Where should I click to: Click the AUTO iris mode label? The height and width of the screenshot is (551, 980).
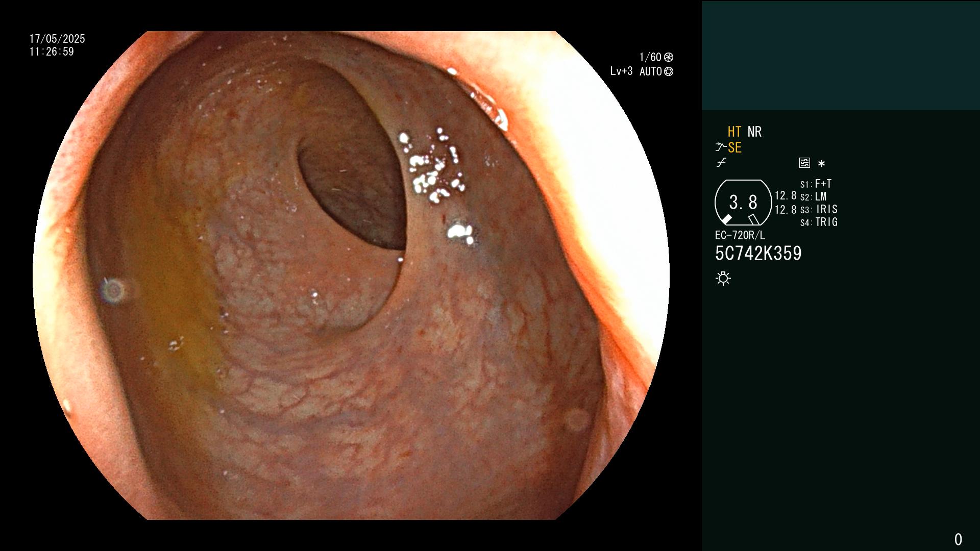point(651,71)
